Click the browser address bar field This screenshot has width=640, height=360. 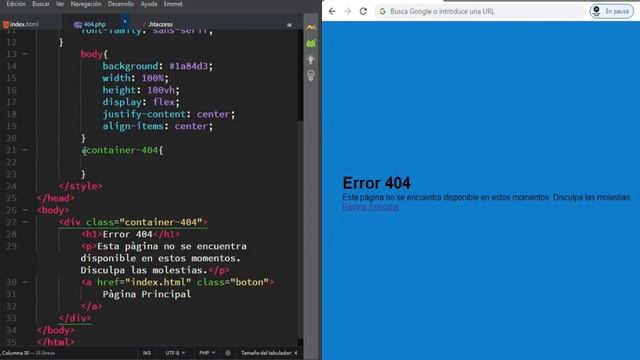[480, 11]
